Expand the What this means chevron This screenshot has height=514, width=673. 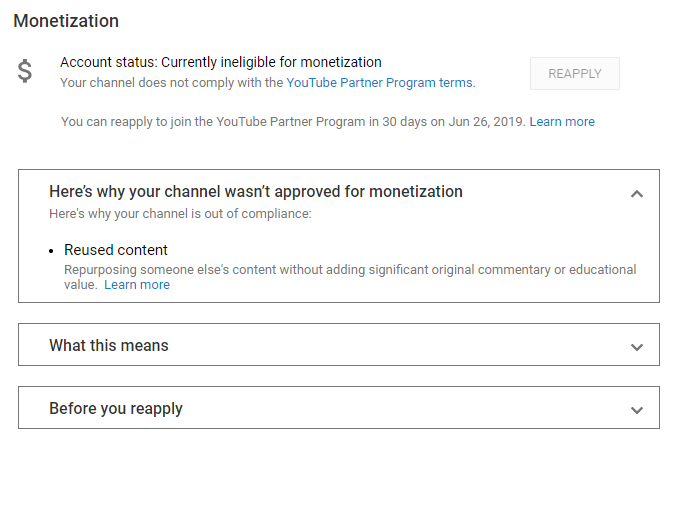click(x=637, y=347)
